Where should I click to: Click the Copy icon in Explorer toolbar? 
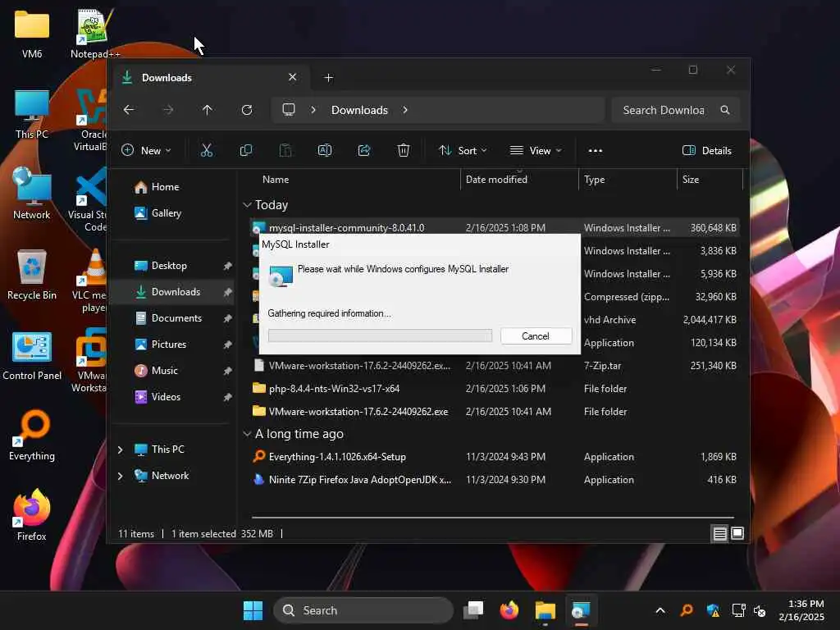pos(246,151)
